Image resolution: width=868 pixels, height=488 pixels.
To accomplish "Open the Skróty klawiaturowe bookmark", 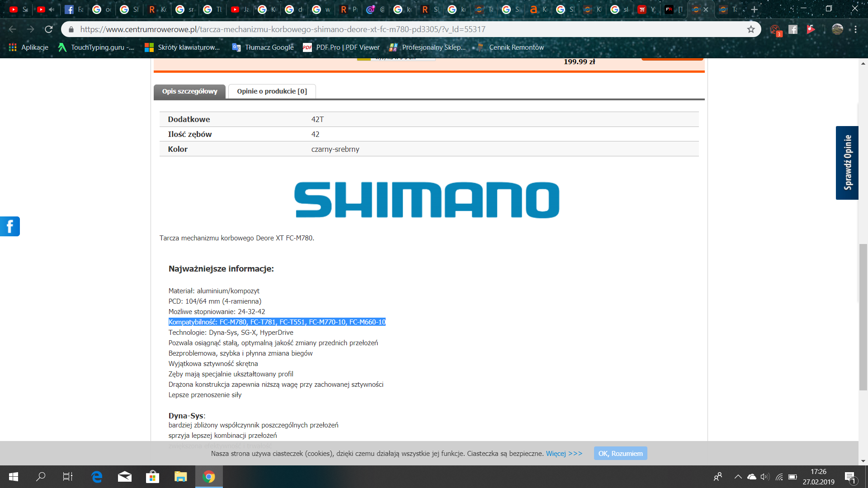I will point(182,47).
